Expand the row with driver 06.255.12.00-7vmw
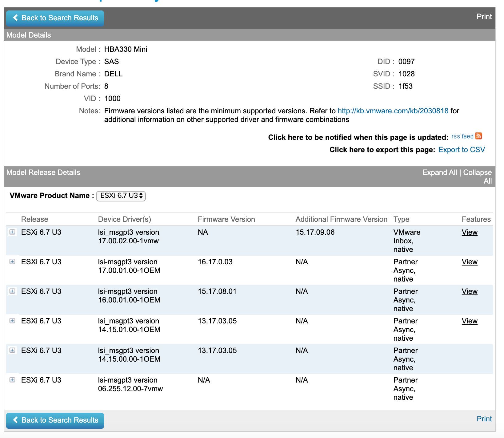504x438 pixels. (12, 380)
